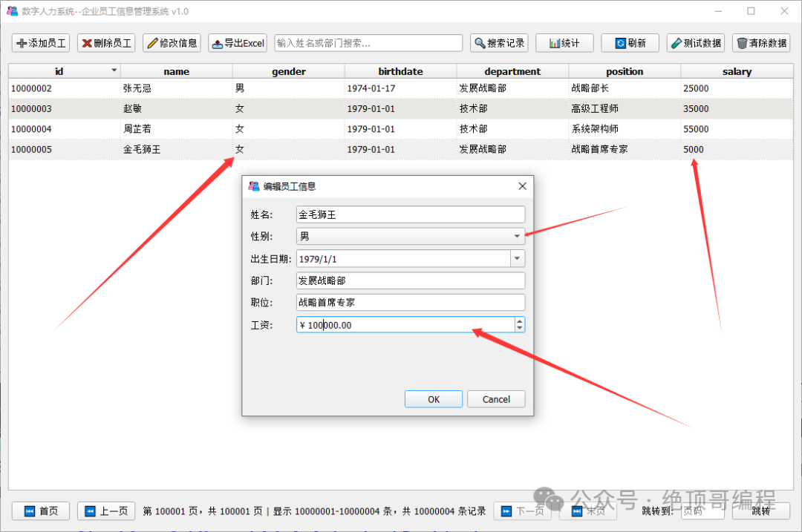Click the name or department search field
802x532 pixels.
pyautogui.click(x=368, y=43)
